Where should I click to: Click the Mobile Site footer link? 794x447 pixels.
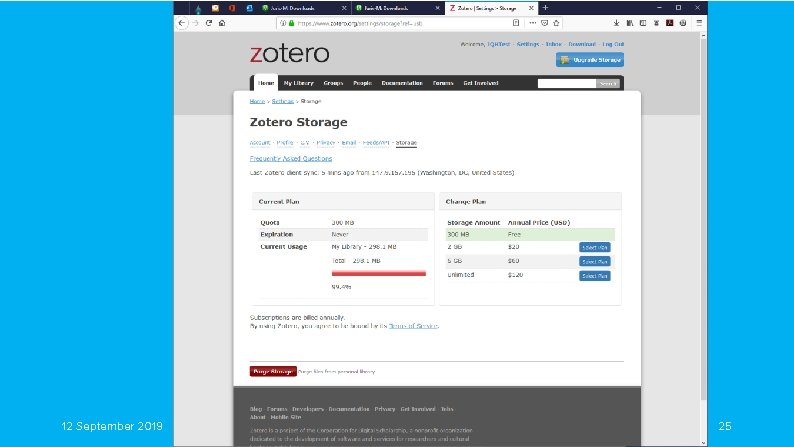click(286, 417)
